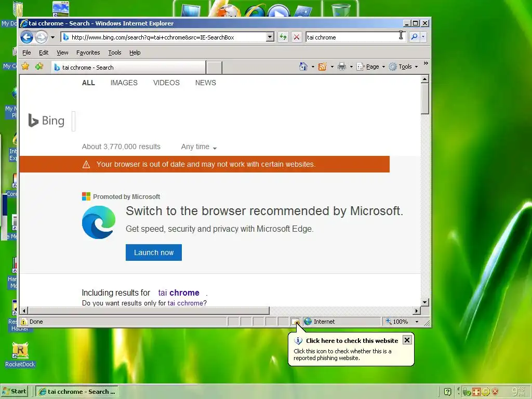Click the red X shield tray icon

495,392
